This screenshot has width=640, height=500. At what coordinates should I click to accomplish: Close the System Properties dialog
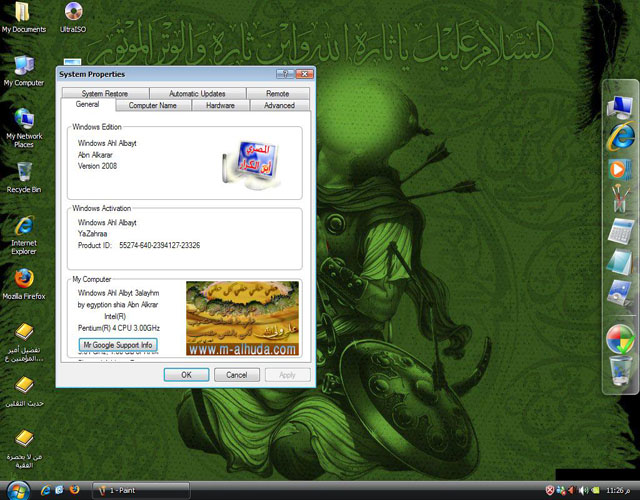[304, 74]
